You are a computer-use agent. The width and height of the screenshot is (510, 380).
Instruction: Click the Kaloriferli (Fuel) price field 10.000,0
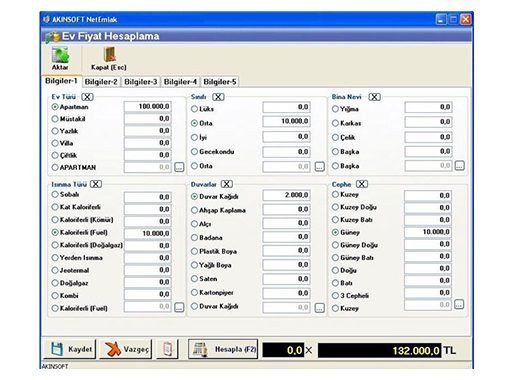click(148, 233)
